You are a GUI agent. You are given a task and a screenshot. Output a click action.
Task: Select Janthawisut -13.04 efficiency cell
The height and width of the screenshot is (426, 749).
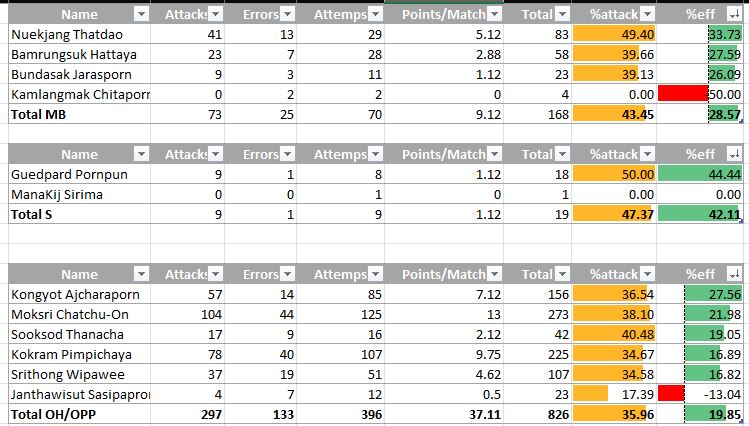point(699,394)
